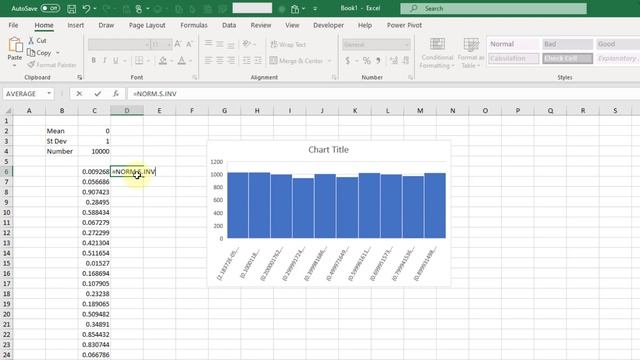Switch to the Formulas tab
Screen dimensions: 640x360
(x=194, y=25)
